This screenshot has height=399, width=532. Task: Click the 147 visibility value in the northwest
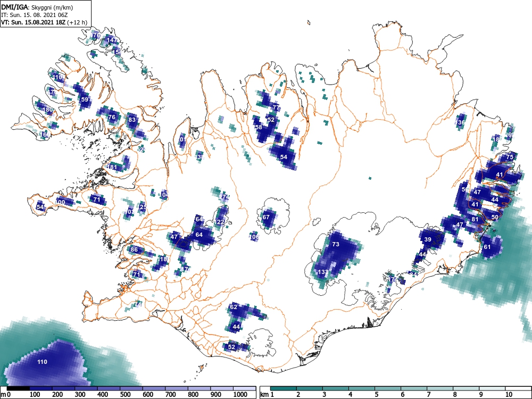click(x=112, y=40)
